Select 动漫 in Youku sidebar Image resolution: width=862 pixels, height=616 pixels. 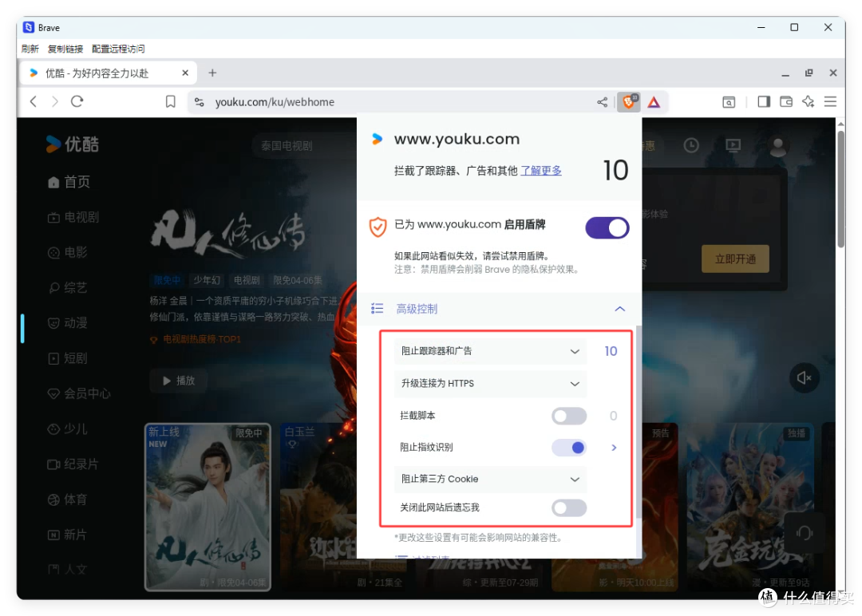pos(68,322)
